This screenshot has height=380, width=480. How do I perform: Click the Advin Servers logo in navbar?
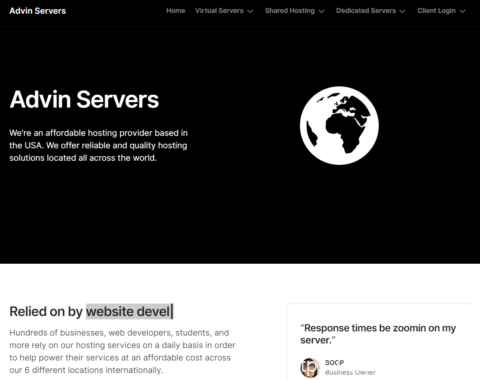click(x=38, y=11)
